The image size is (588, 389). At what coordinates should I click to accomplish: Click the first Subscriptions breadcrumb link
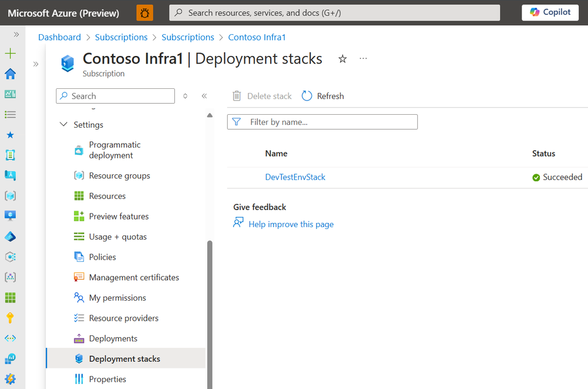point(121,37)
